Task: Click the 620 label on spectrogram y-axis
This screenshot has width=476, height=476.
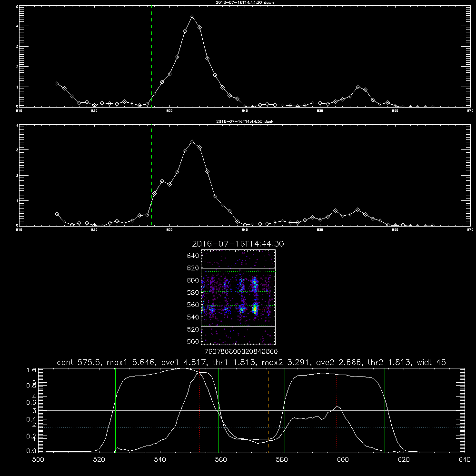Action: click(193, 268)
